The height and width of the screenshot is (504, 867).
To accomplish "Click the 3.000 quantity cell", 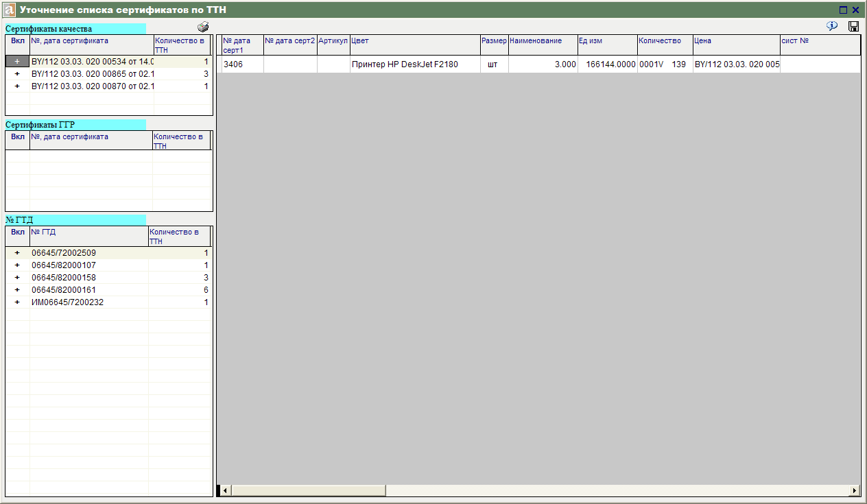I will coord(543,64).
